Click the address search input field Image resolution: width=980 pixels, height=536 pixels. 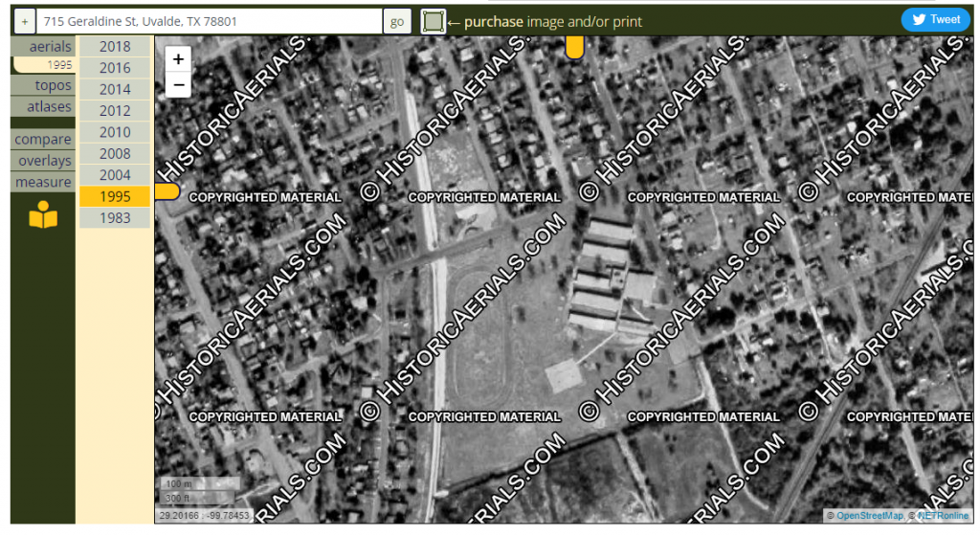[x=210, y=21]
